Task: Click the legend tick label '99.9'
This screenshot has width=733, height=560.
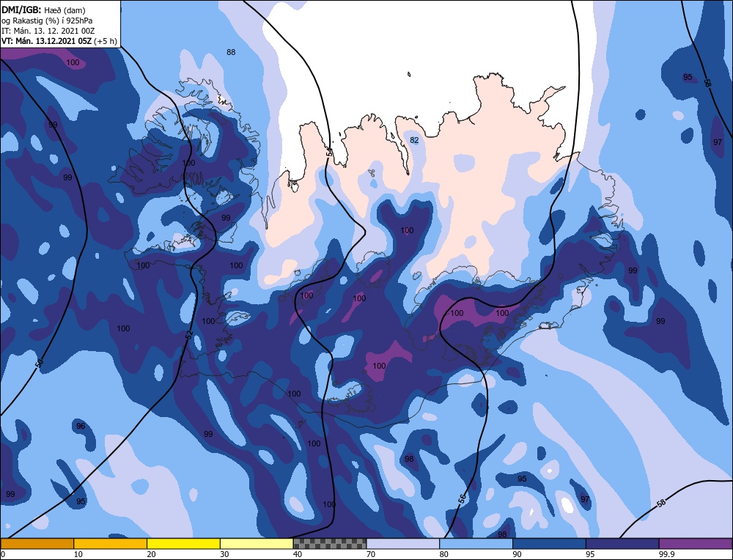Action: coord(666,554)
